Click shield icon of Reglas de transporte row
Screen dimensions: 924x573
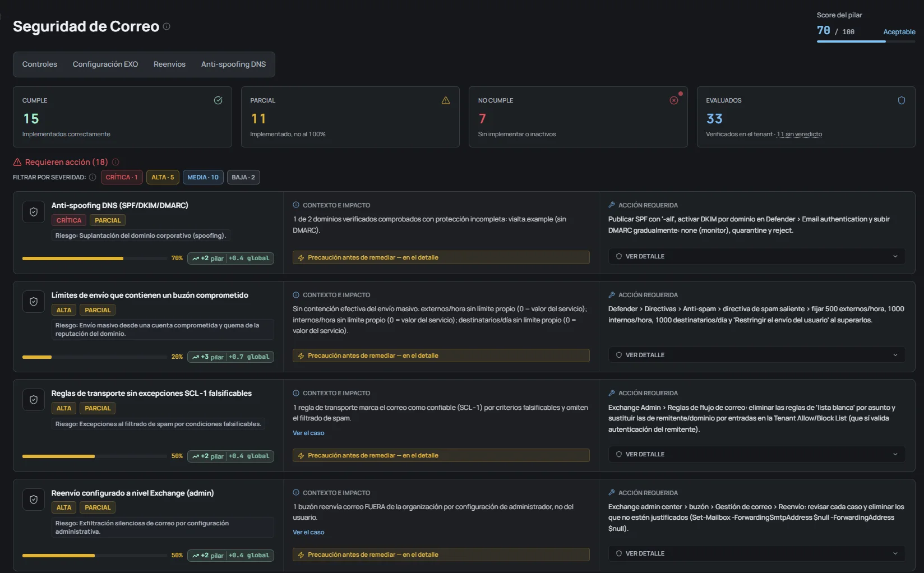pyautogui.click(x=34, y=400)
